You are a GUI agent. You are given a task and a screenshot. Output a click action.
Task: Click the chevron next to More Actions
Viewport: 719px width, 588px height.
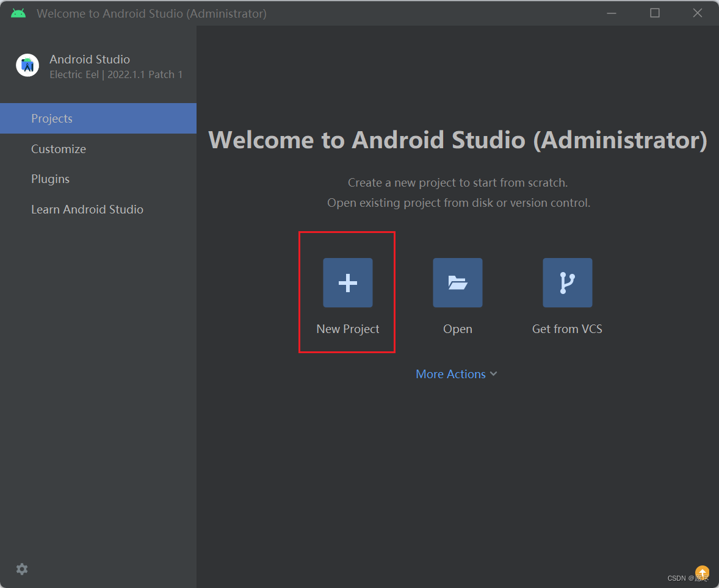pos(493,374)
